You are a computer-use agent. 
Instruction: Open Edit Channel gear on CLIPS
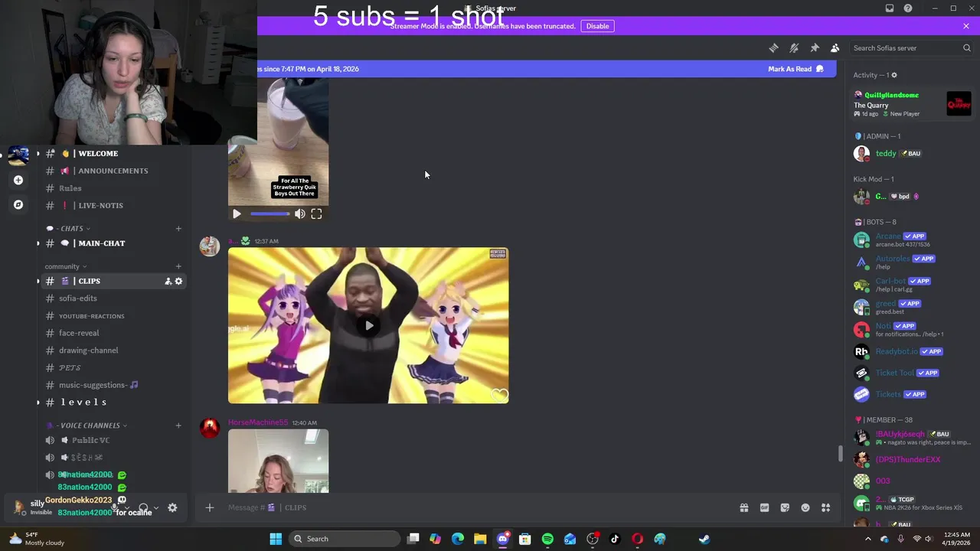[x=178, y=281]
